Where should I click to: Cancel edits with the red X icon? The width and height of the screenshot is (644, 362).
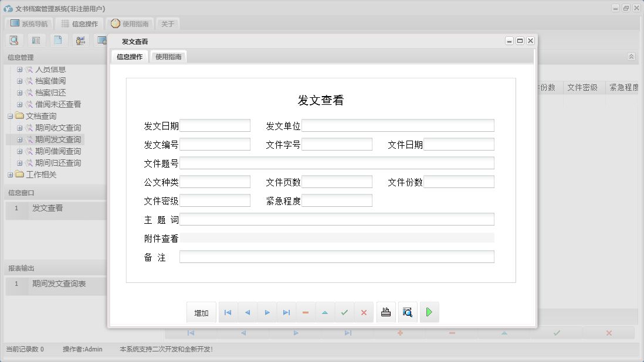pos(364,312)
